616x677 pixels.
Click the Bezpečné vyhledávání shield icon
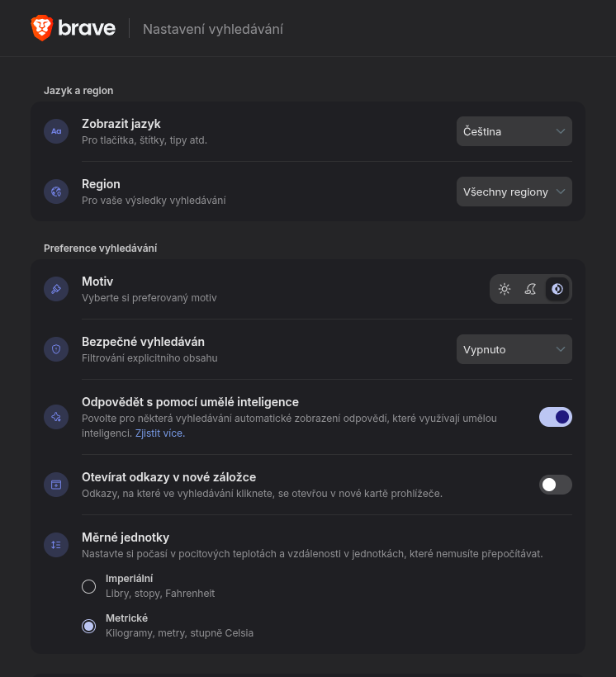click(56, 349)
